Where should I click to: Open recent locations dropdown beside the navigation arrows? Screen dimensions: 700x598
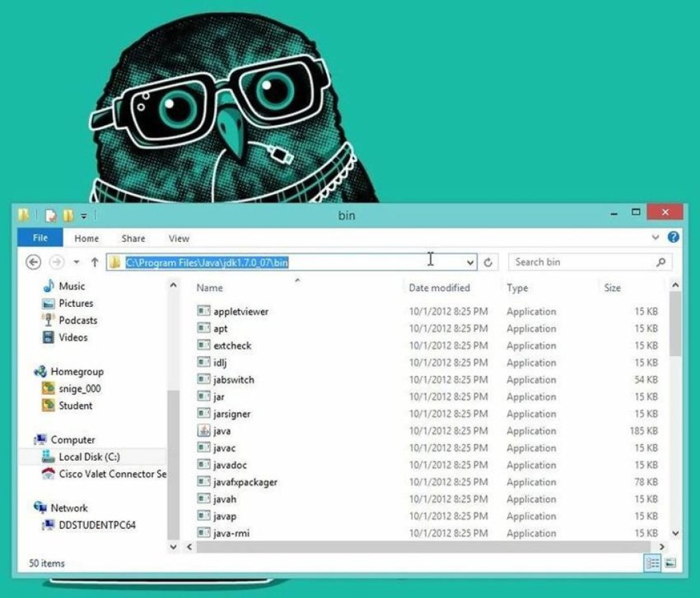tap(77, 260)
